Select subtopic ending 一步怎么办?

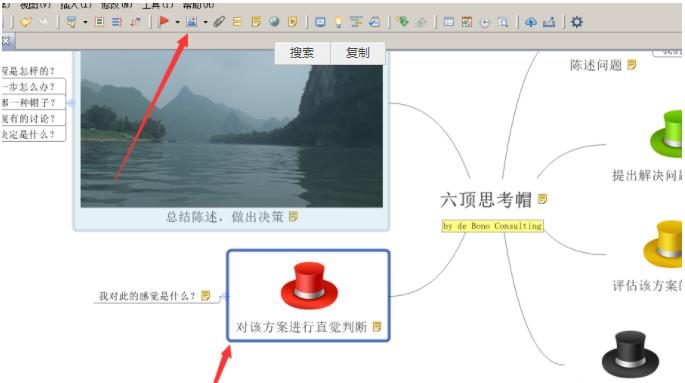coord(28,87)
